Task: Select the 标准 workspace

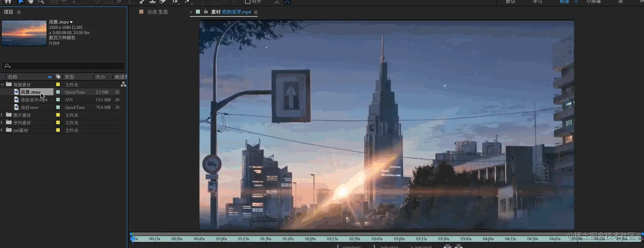Action: pyautogui.click(x=564, y=2)
